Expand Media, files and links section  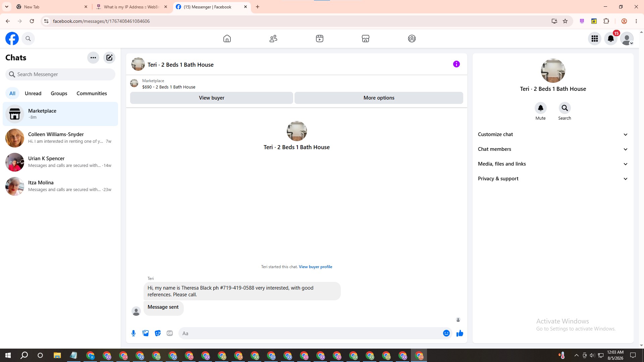pos(553,164)
